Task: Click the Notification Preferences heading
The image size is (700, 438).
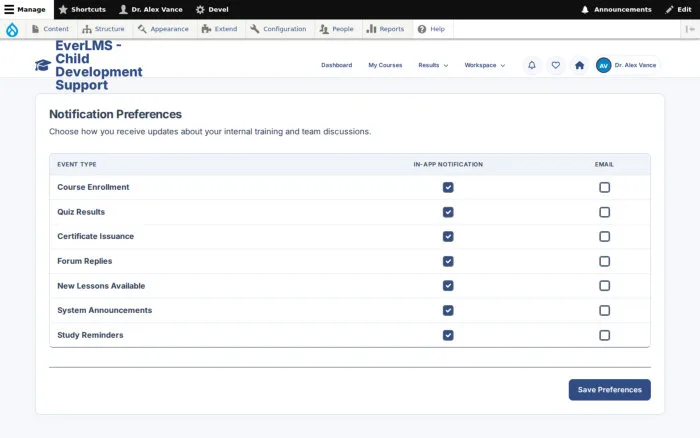Action: pos(115,114)
